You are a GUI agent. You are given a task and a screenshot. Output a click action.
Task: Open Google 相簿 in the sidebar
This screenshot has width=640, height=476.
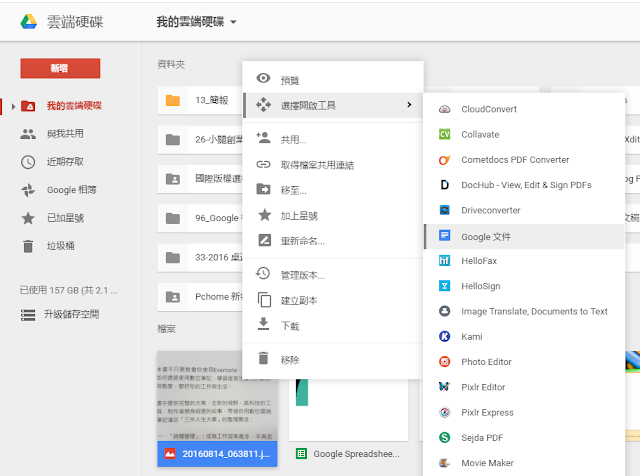pos(71,190)
